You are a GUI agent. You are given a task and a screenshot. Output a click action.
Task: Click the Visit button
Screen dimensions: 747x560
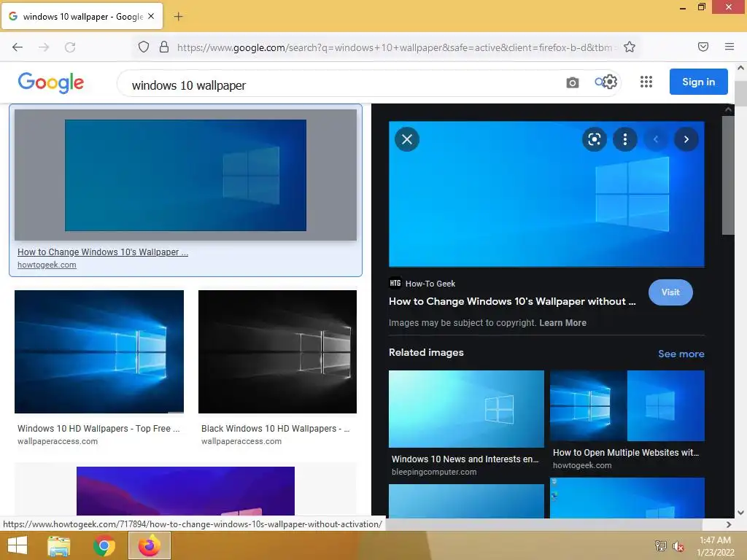pos(670,292)
